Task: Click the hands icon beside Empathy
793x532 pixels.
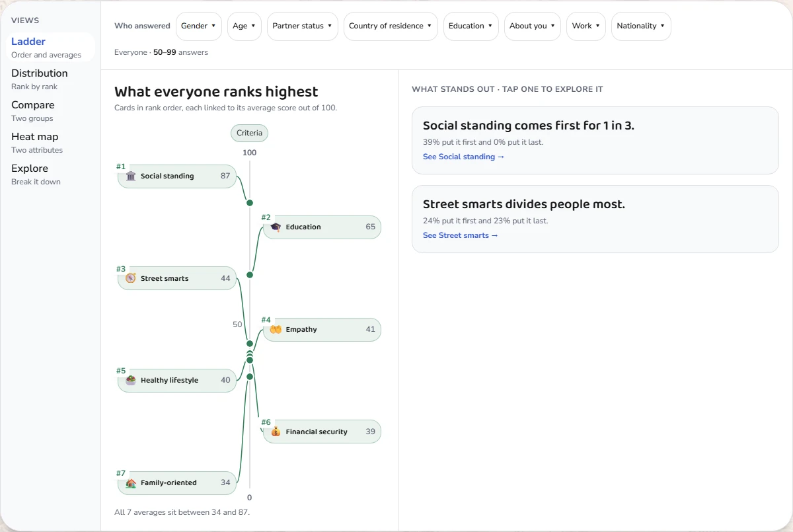Action: [x=276, y=329]
